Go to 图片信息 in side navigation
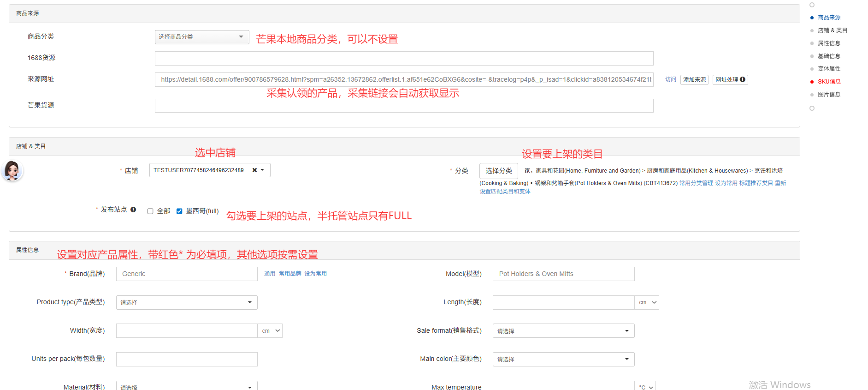Viewport: 868px width, 390px height. click(829, 95)
